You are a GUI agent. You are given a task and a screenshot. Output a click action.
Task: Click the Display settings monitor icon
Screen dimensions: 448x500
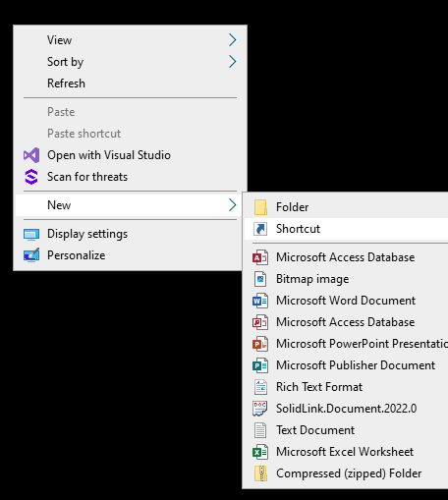pyautogui.click(x=31, y=234)
